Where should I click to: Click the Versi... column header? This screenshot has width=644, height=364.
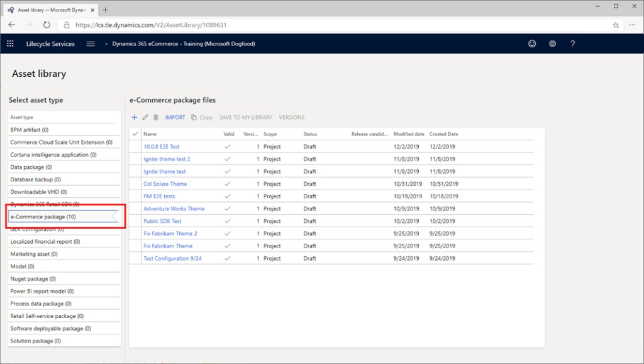tap(252, 134)
